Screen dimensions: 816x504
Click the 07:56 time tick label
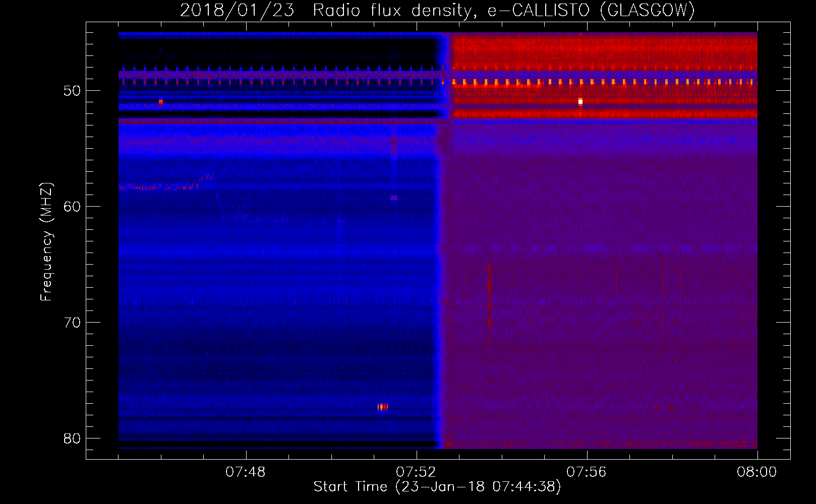(x=586, y=472)
